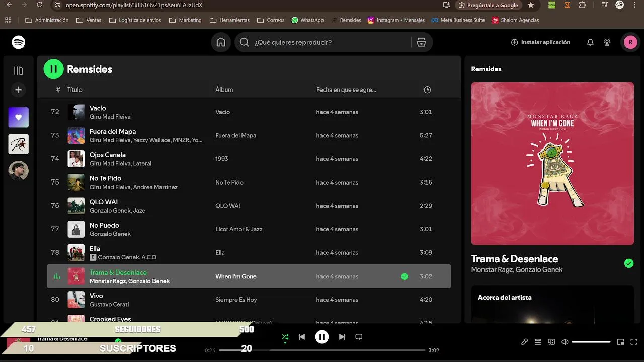Click the song progress bar
The image size is (644, 362).
pos(322,350)
